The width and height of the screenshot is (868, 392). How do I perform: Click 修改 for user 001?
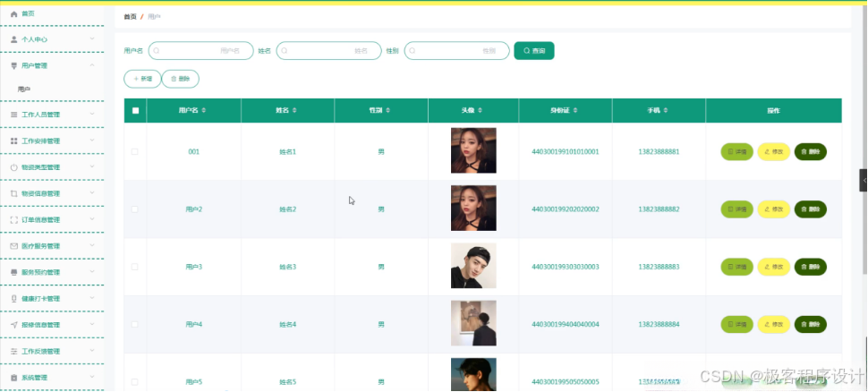(773, 152)
